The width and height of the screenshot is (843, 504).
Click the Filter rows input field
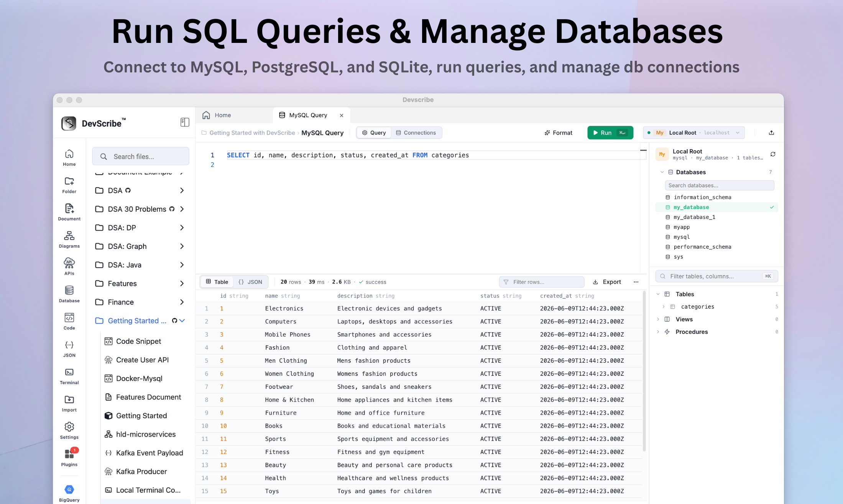click(x=541, y=282)
